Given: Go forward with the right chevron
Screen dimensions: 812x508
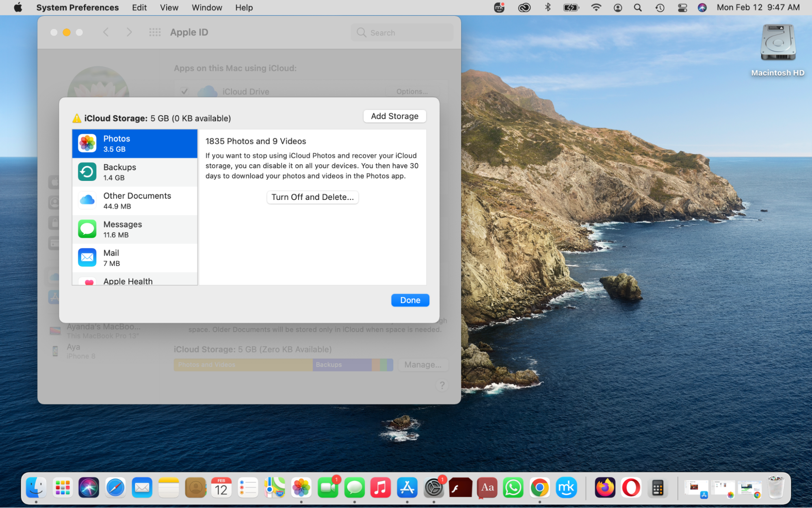Looking at the screenshot, I should tap(129, 32).
